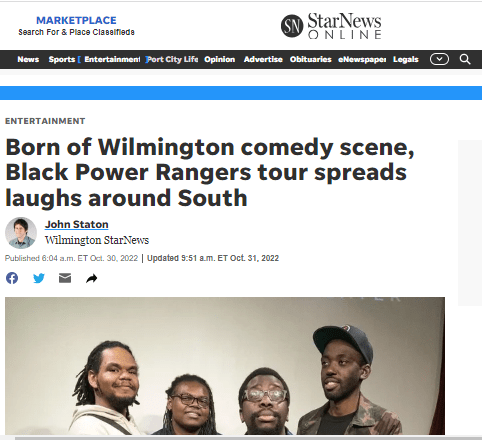Click the ENTERTAINMENT category label above headline
The height and width of the screenshot is (440, 482).
click(x=45, y=121)
